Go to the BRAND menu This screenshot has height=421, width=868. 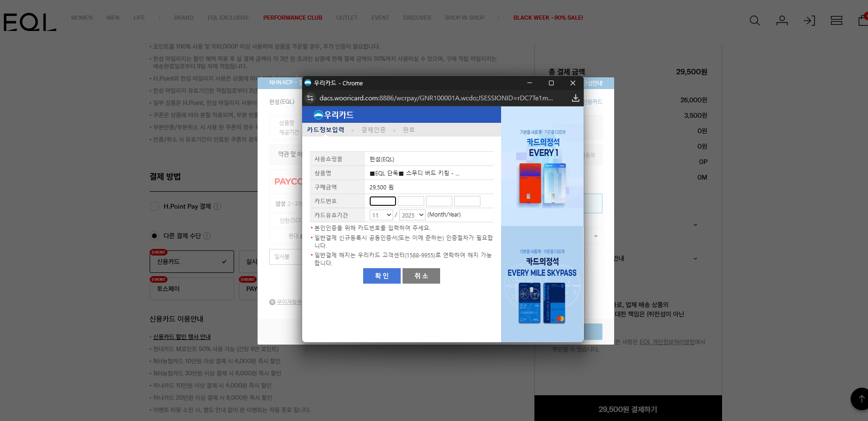[184, 18]
